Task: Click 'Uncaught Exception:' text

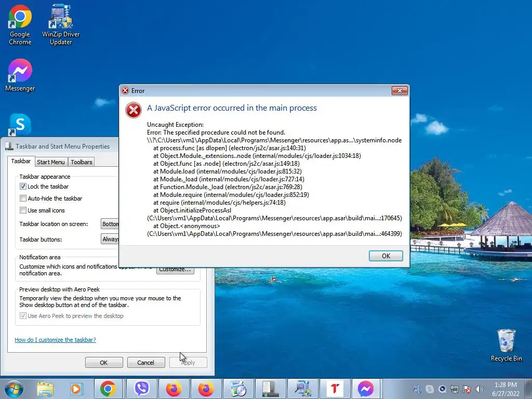Action: [175, 125]
